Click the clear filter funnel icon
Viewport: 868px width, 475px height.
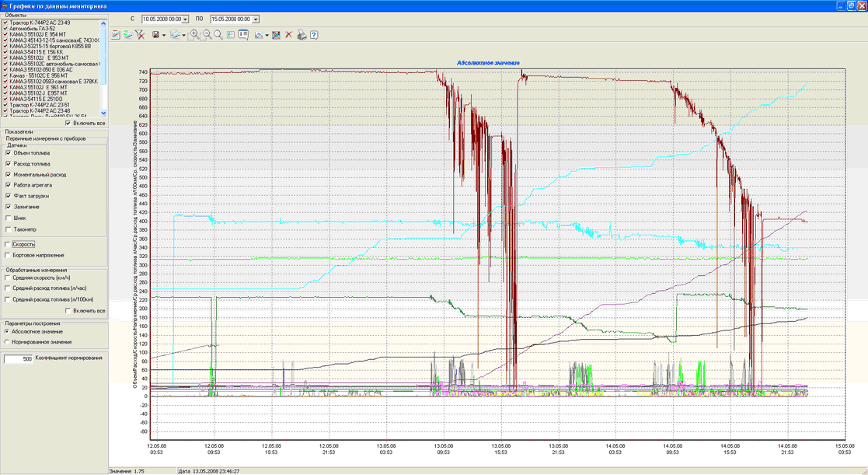tap(140, 35)
